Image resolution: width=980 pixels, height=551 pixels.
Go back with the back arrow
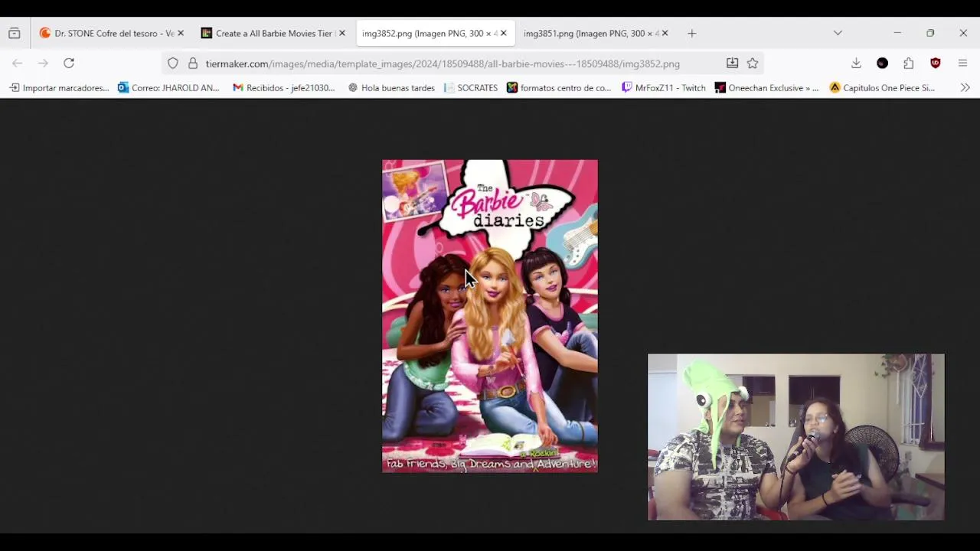pyautogui.click(x=18, y=64)
